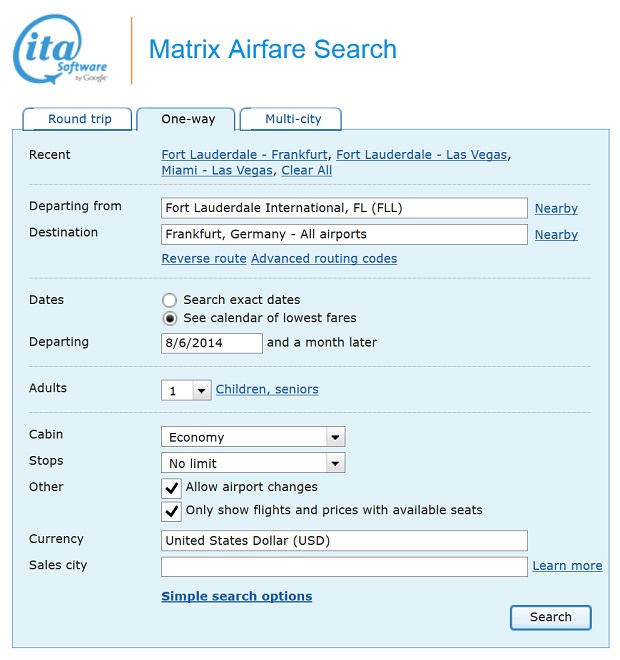
Task: Select Search exact dates radio button
Action: [x=169, y=300]
